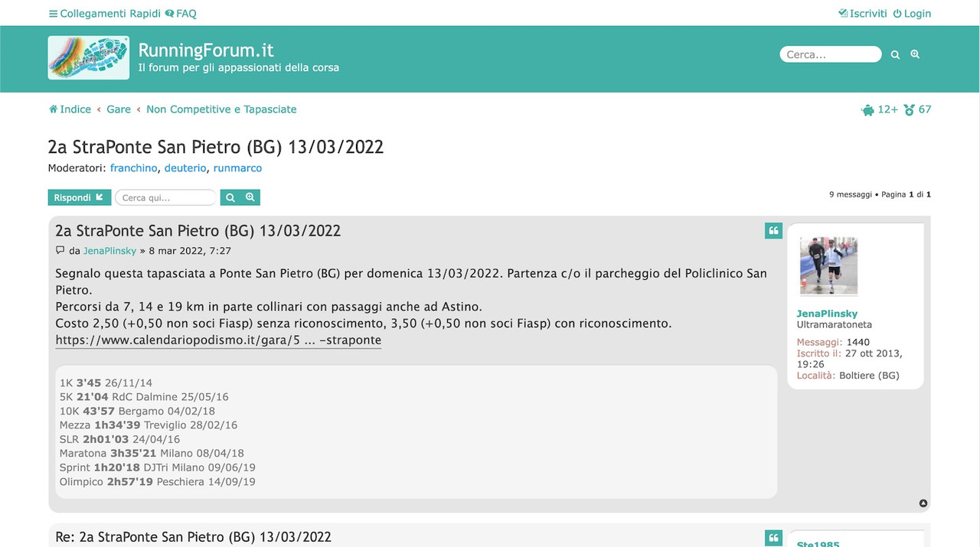Open topic title 2a StraPonte San Pietro

[x=216, y=147]
